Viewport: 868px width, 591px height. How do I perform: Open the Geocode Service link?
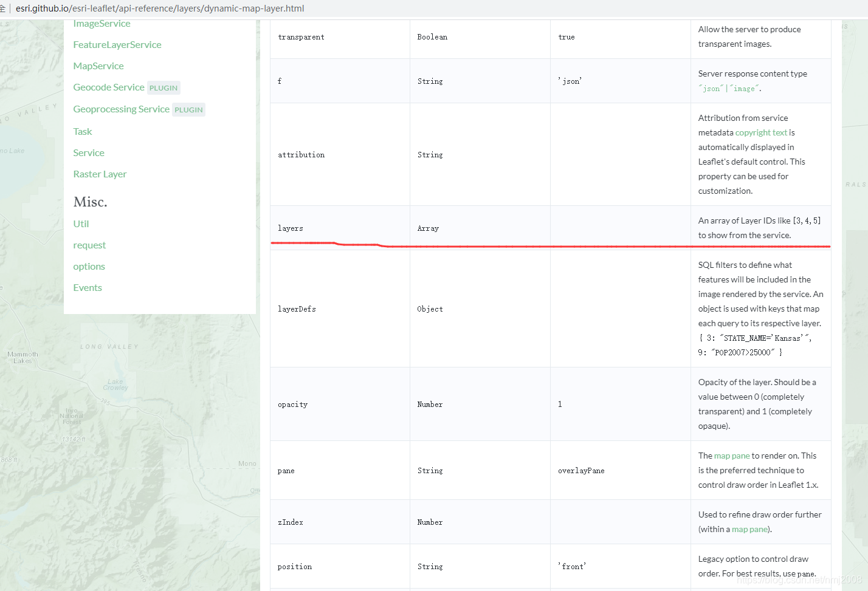pyautogui.click(x=109, y=87)
